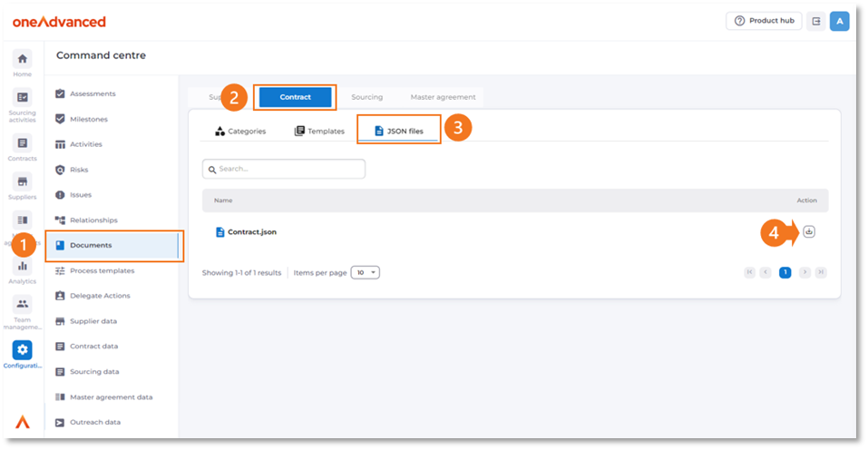Open the JSON files sub-tab
This screenshot has height=450, width=868.
pyautogui.click(x=399, y=132)
